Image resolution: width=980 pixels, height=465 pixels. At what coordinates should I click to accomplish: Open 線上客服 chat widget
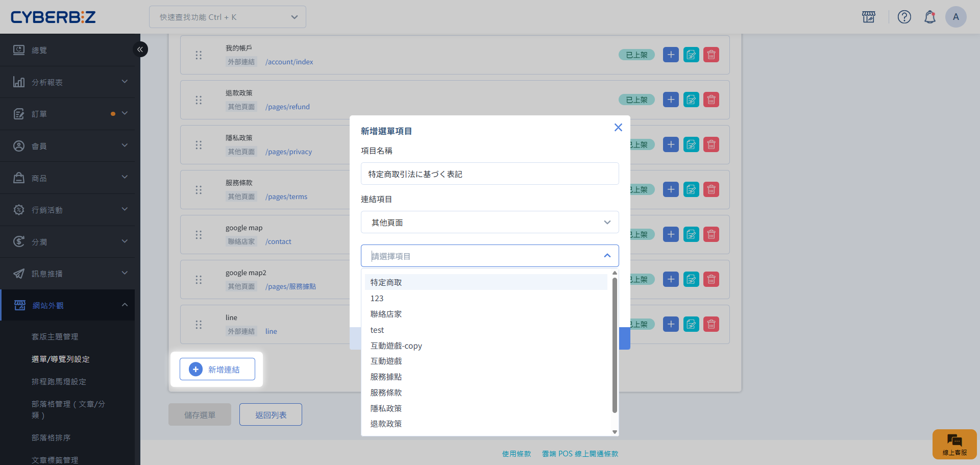pos(954,444)
